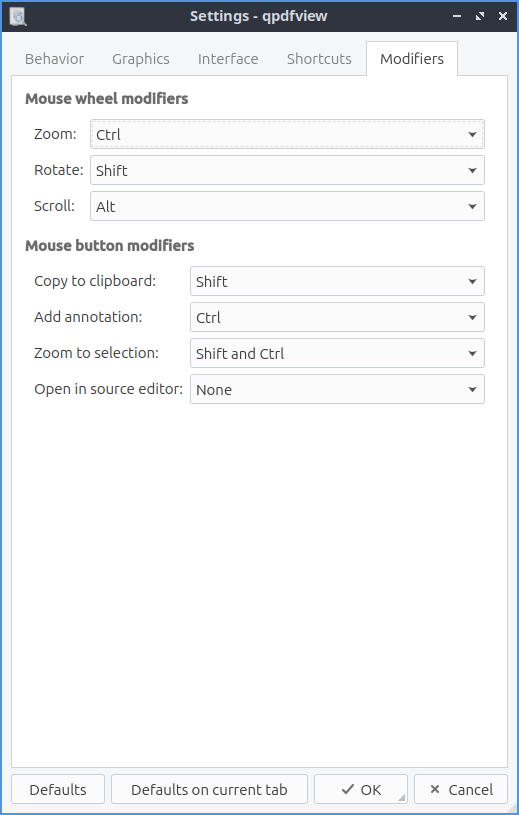Click the 'Rotate:' label
The width and height of the screenshot is (519, 815).
point(59,170)
